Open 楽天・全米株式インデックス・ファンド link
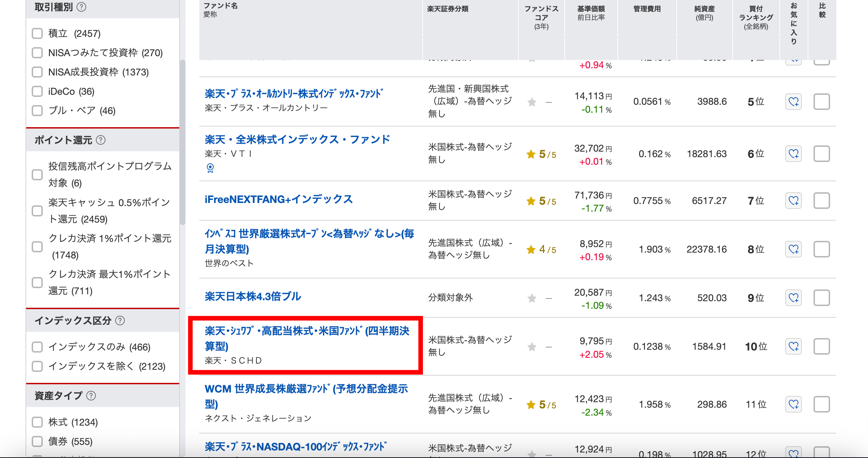This screenshot has height=458, width=868. pos(297,140)
